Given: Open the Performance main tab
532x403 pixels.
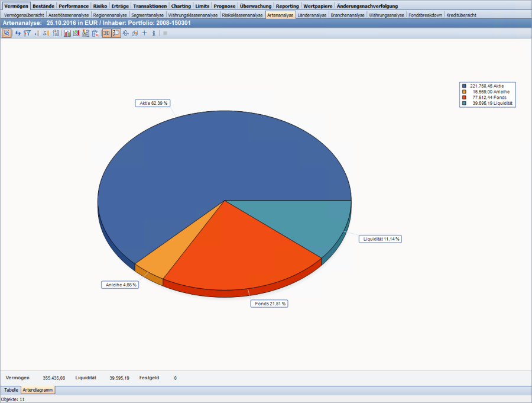Looking at the screenshot, I should tap(74, 6).
